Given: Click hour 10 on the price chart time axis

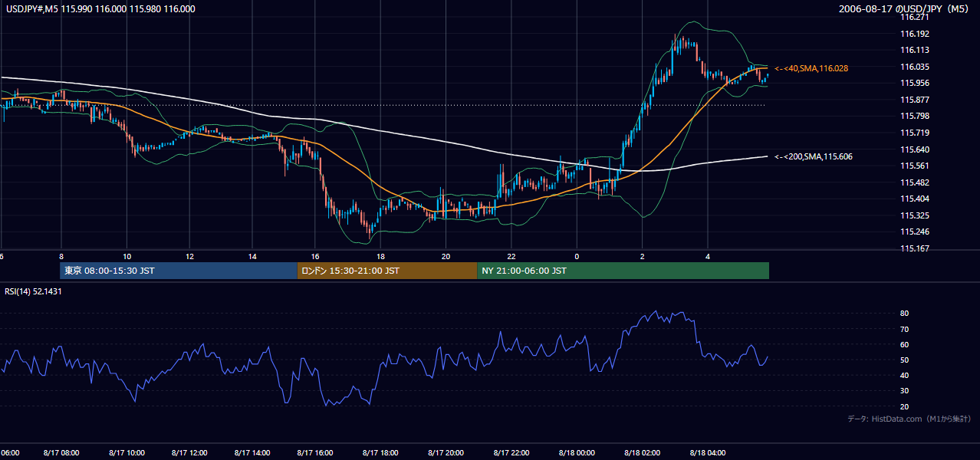Looking at the screenshot, I should coord(127,256).
